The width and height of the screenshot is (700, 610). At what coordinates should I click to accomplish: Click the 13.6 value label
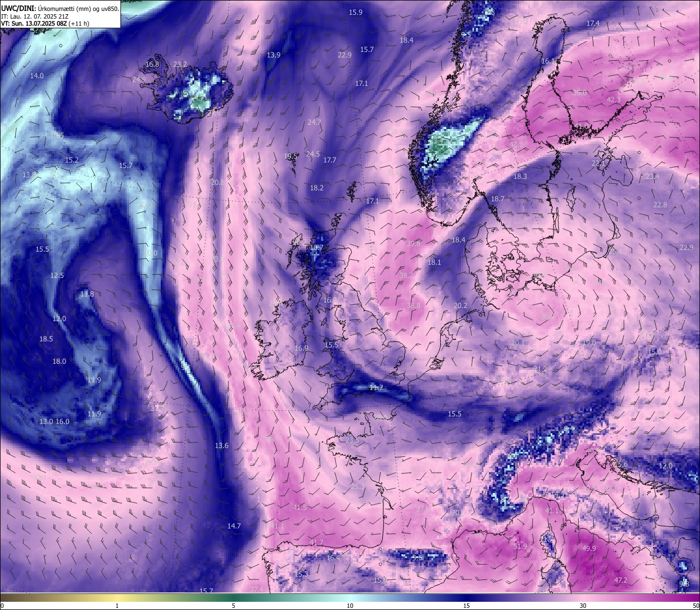pos(221,446)
